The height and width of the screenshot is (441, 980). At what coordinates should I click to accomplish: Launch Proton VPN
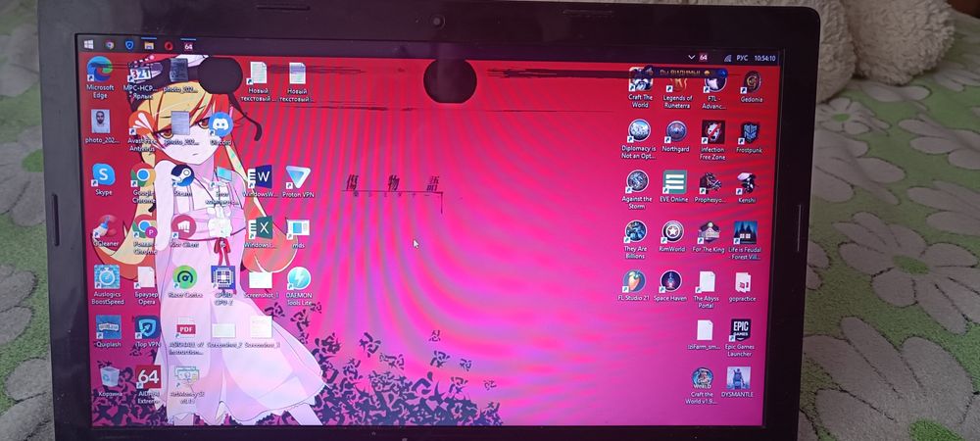tap(298, 181)
